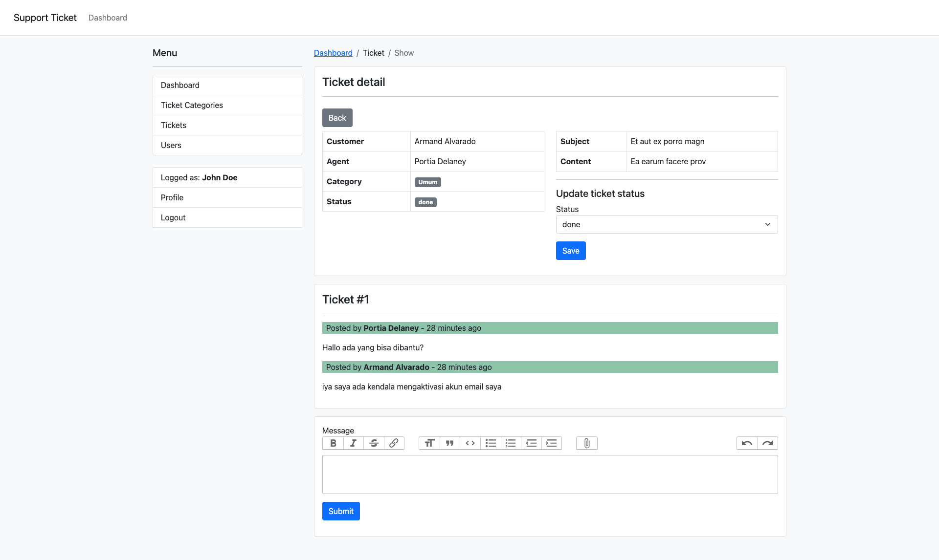
Task: Create a numbered list
Action: 511,443
